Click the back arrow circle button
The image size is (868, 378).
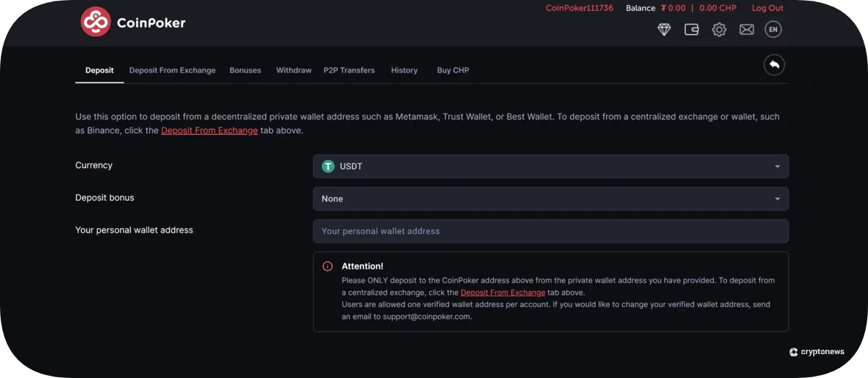[x=774, y=65]
